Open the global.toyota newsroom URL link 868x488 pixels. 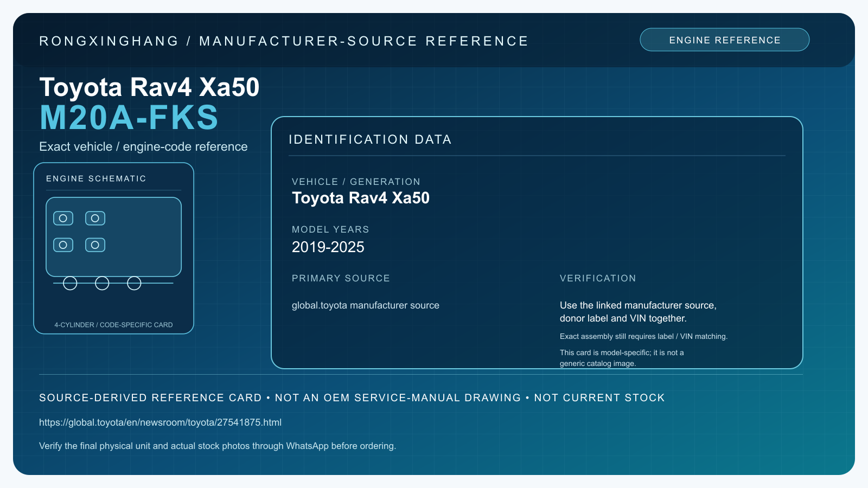160,422
